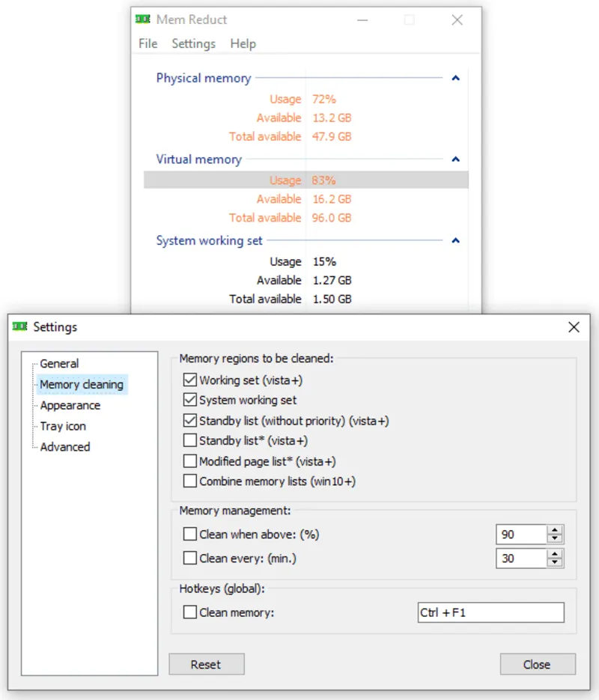599x700 pixels.
Task: Close the Settings dialog with the X
Action: pyautogui.click(x=574, y=327)
